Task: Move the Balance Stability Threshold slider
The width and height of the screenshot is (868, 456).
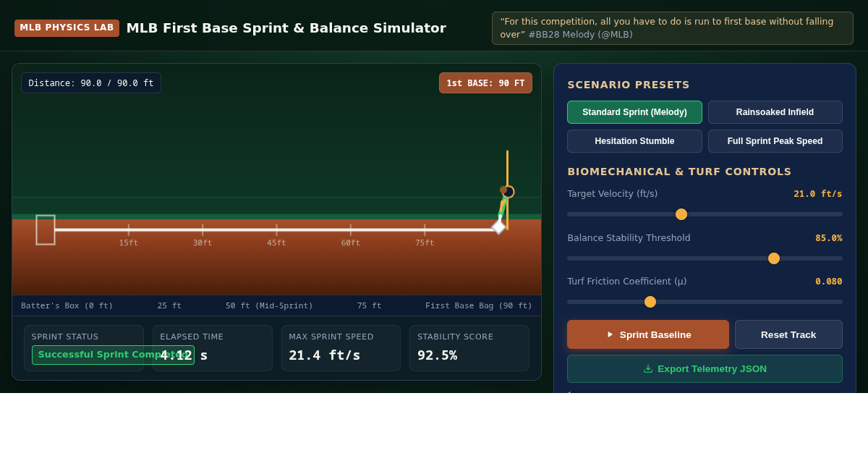Action: point(774,258)
